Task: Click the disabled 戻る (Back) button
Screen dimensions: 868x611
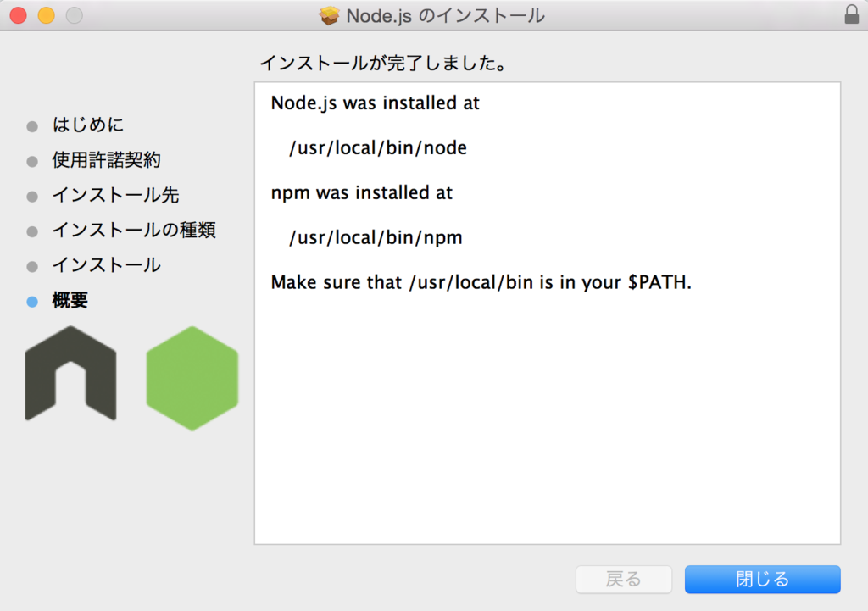Action: coord(624,580)
